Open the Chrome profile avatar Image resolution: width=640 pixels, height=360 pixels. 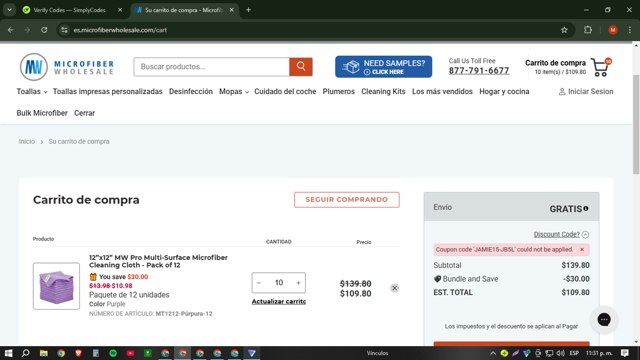coord(613,30)
